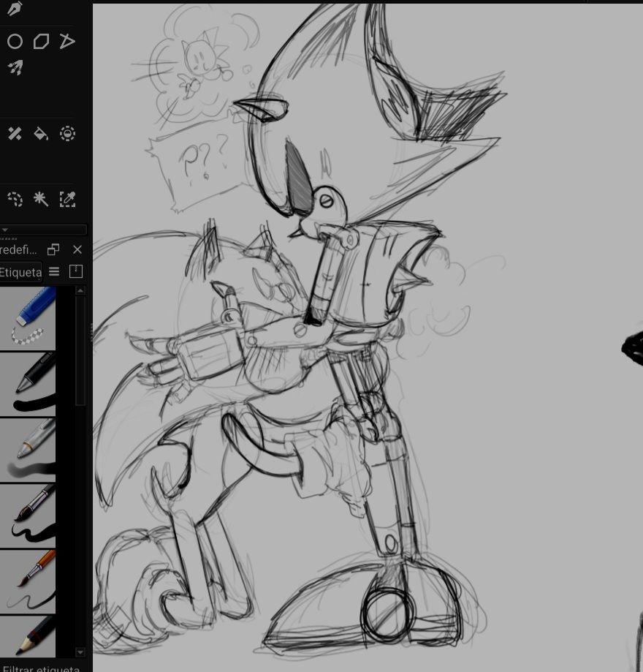Select the Polyline tool
Screen dimensions: 643x672
click(x=67, y=42)
